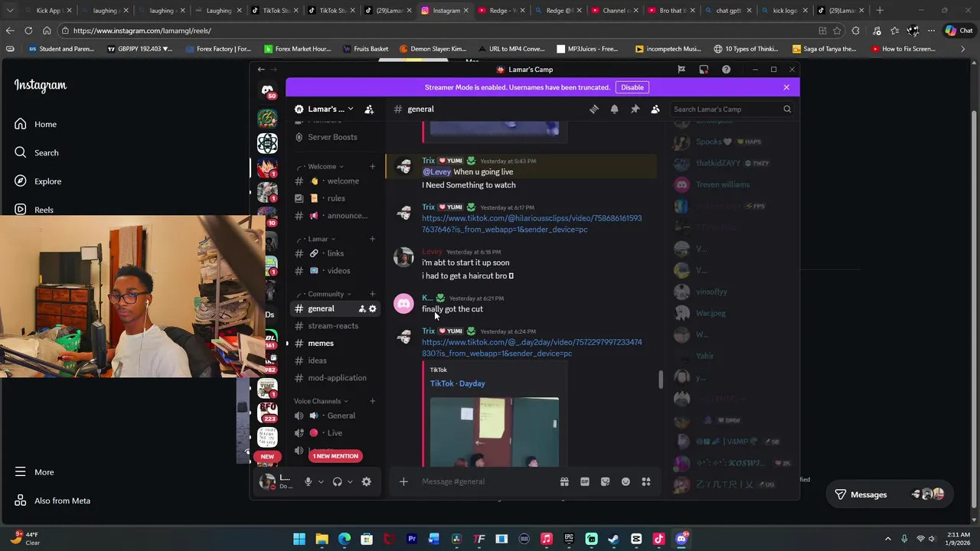Open sticker picker in message bar
The image size is (980, 551).
point(606,481)
